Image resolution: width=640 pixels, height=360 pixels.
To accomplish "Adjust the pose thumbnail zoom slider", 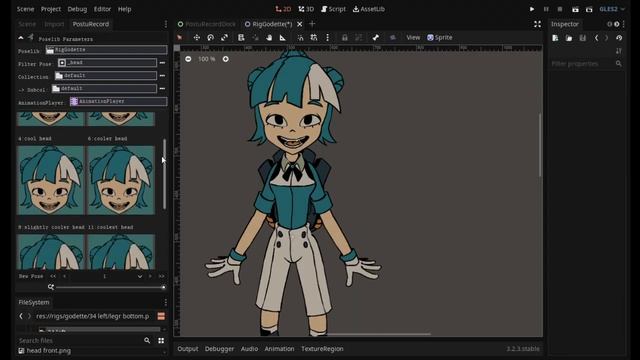I will 110,287.
